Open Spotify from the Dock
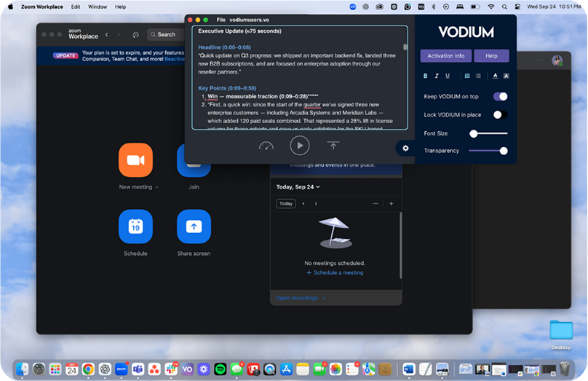This screenshot has height=381, width=588. point(220,369)
